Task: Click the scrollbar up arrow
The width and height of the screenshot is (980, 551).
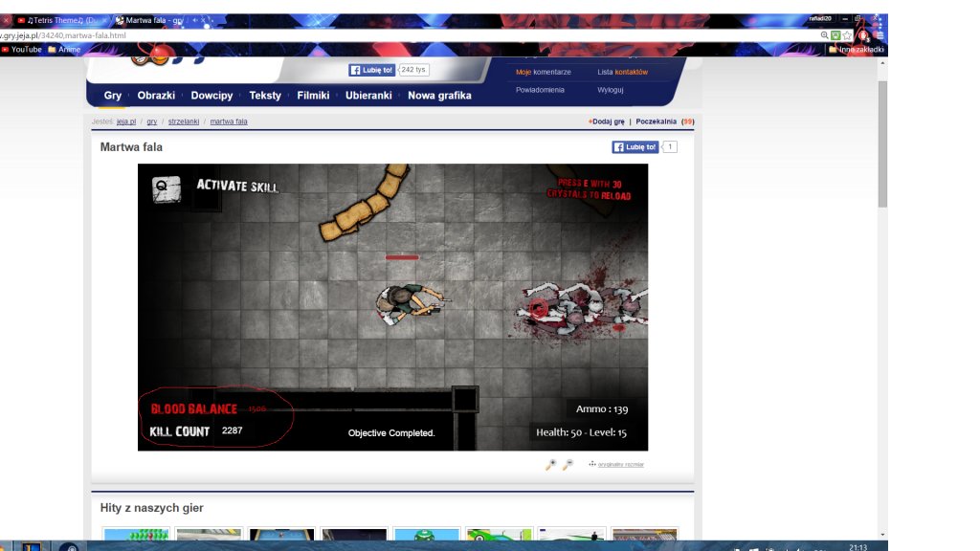Action: coord(882,63)
